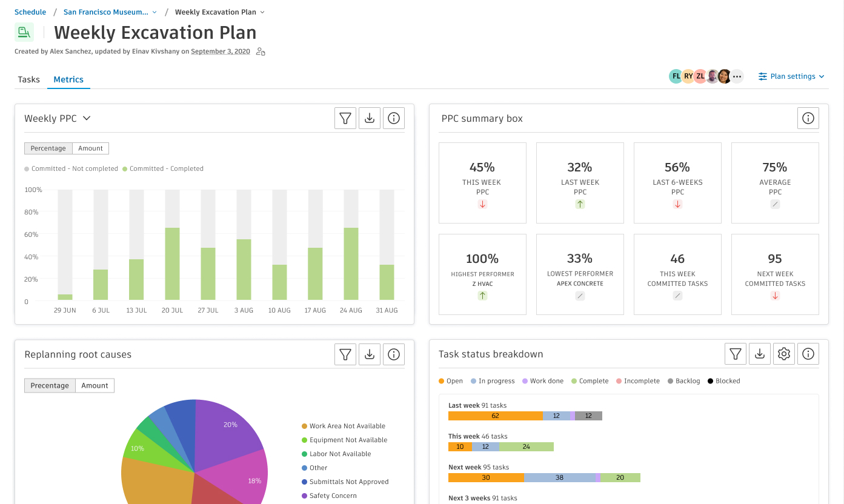The image size is (844, 504).
Task: Select Percentage view in Weekly PPC
Action: [x=48, y=148]
